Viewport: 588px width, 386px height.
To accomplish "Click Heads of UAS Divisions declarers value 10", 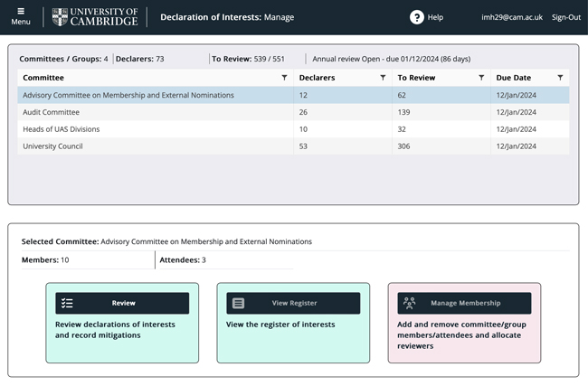I will click(x=303, y=129).
